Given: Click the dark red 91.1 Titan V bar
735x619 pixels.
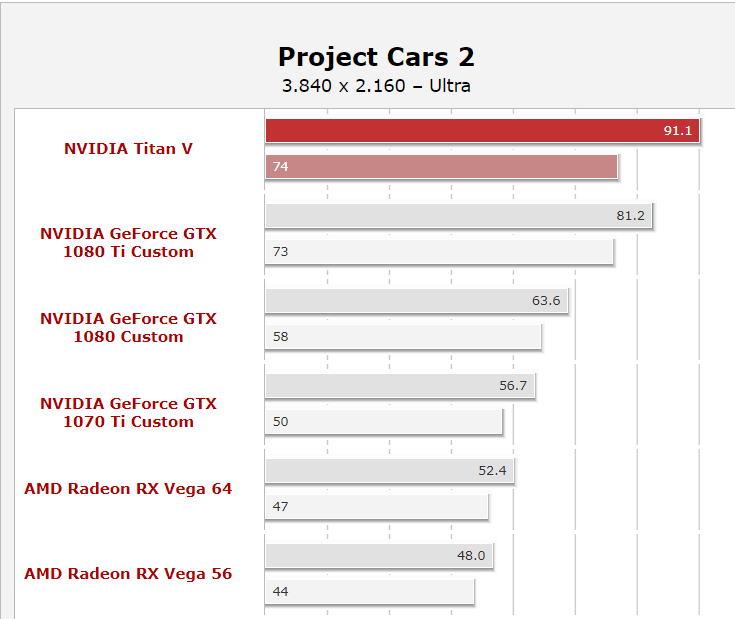Looking at the screenshot, I should (x=482, y=131).
